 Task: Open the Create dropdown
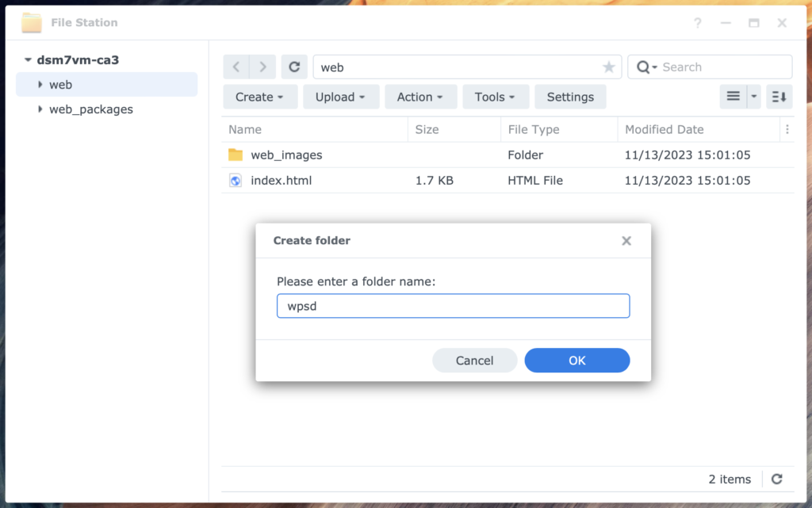coord(260,96)
